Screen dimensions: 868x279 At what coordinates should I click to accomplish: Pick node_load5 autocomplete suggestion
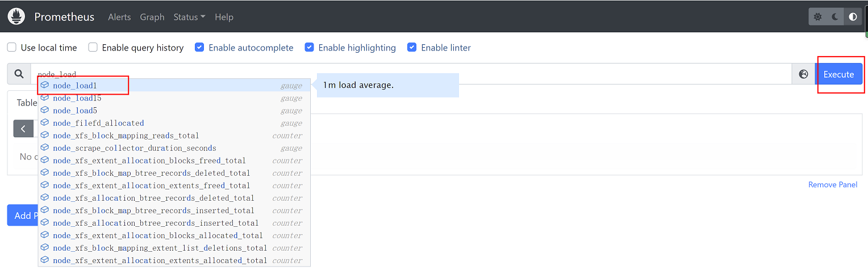(x=75, y=111)
